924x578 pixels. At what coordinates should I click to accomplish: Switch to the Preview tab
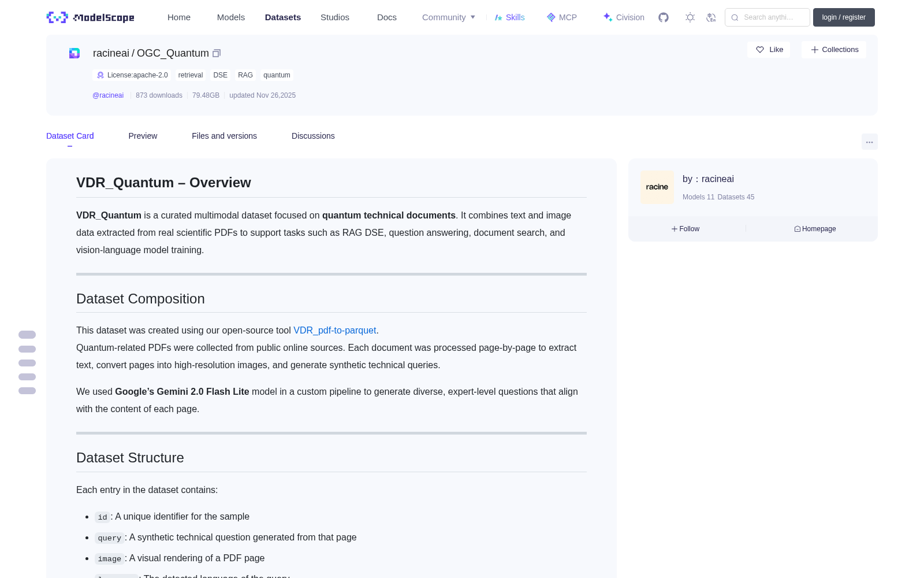pyautogui.click(x=143, y=136)
